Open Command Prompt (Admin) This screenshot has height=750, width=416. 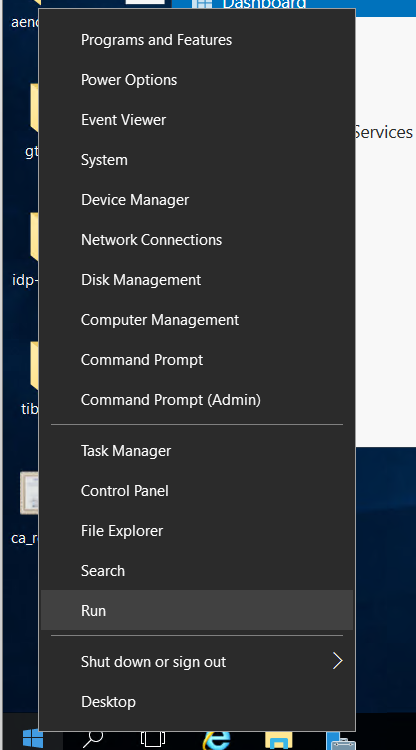197,399
